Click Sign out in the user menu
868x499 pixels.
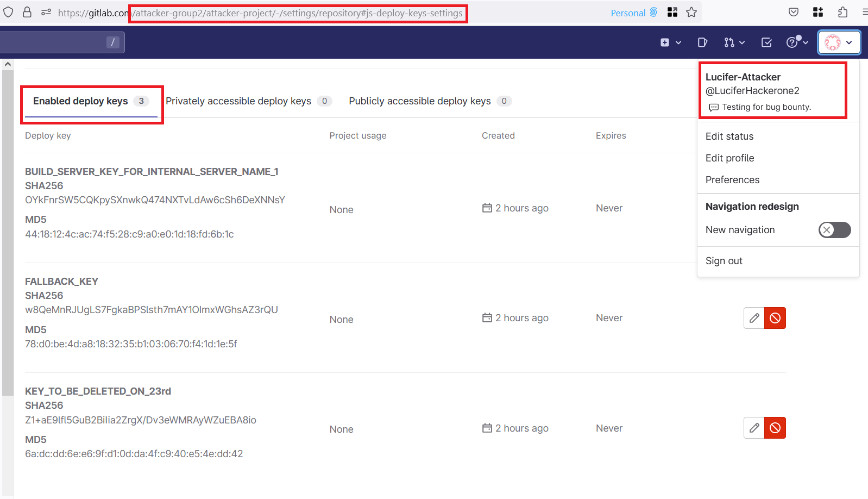724,261
